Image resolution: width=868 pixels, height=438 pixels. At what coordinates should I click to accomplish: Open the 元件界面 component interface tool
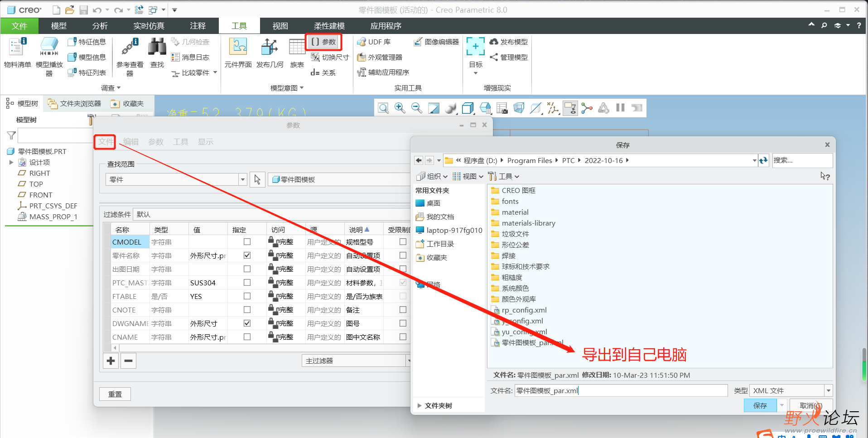tap(238, 53)
